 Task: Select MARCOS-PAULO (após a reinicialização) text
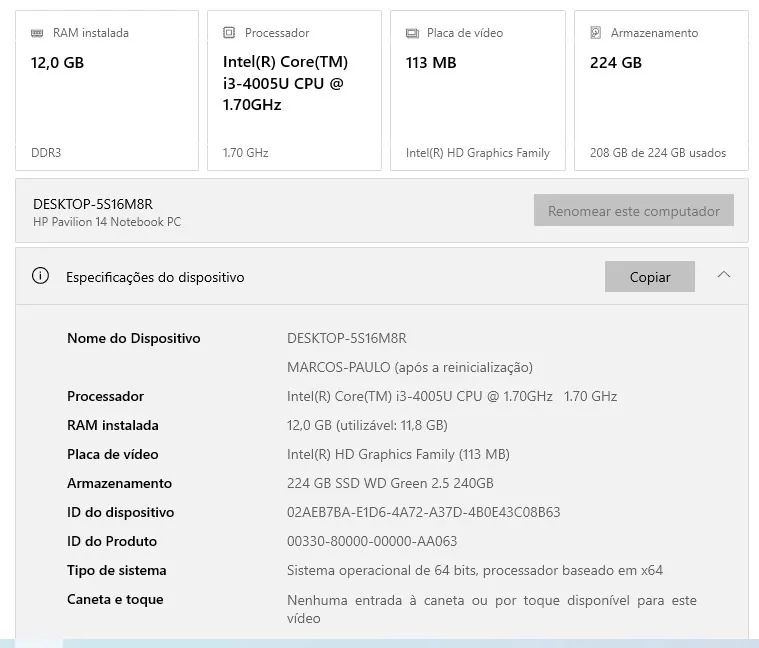(410, 367)
